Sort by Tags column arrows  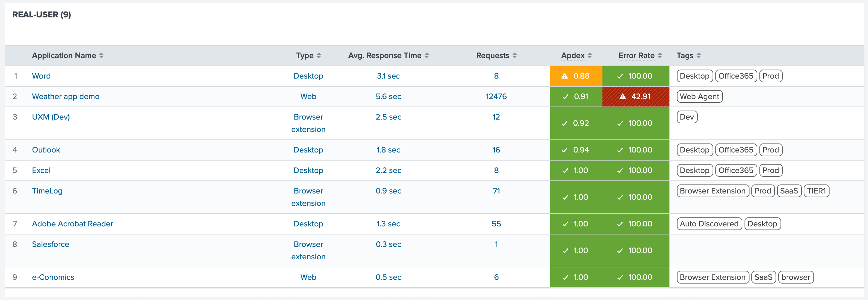coord(699,56)
